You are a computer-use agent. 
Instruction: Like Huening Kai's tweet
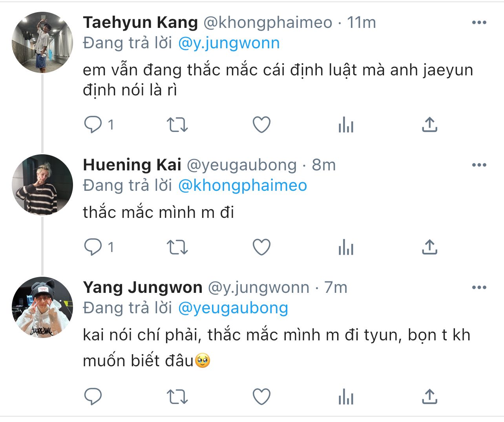(261, 247)
